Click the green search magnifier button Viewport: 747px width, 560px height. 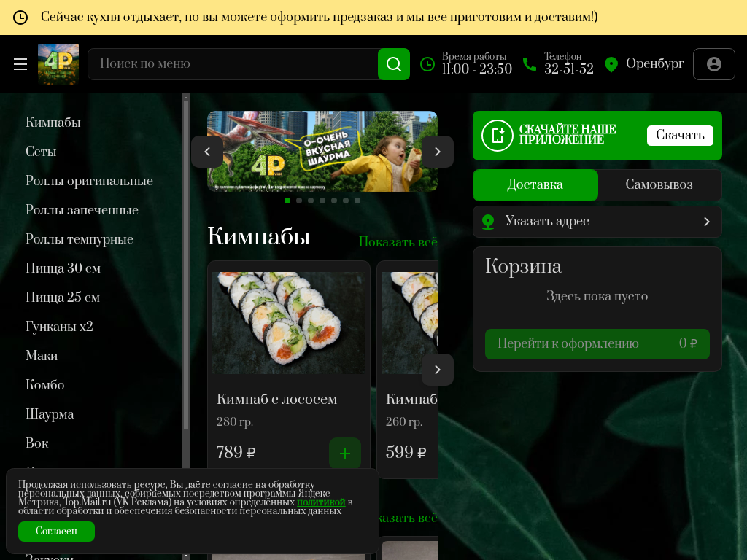click(393, 64)
